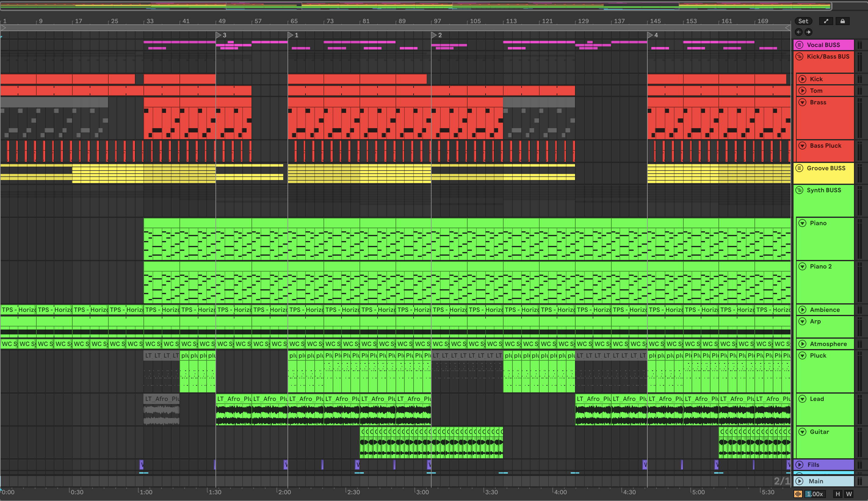Fold the Kick/Bass BUS group
Screen dimensions: 868x501
click(800, 56)
